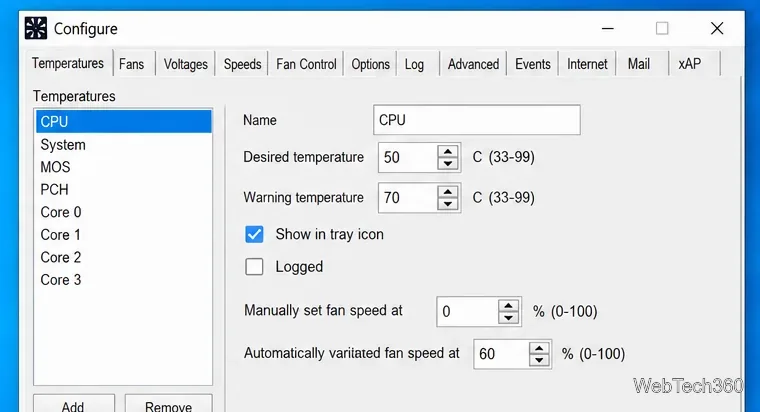Image resolution: width=760 pixels, height=412 pixels.
Task: Increase automatic fan speed with up arrow
Action: (x=539, y=348)
